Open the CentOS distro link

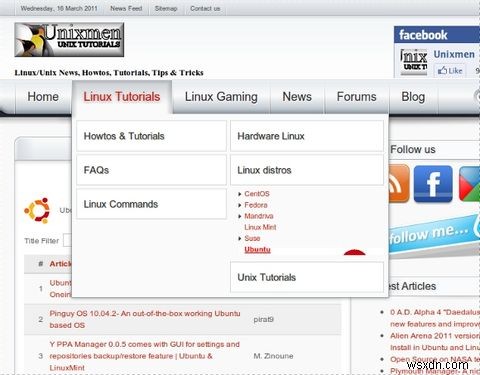pos(257,194)
